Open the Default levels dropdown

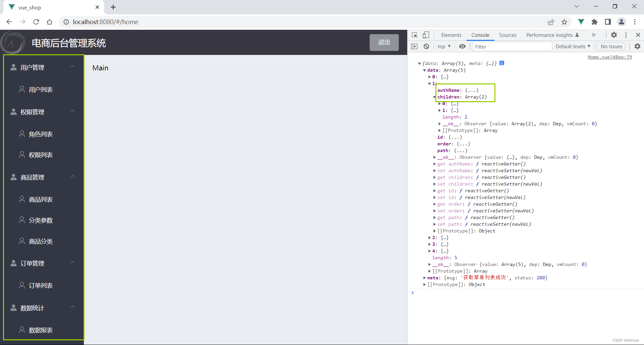[573, 46]
